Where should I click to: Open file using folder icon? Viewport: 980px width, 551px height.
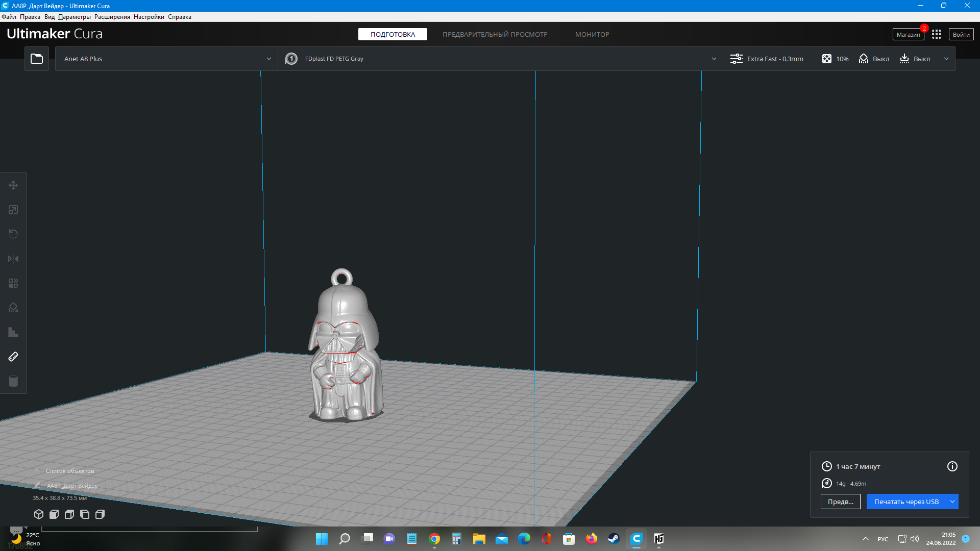point(37,59)
